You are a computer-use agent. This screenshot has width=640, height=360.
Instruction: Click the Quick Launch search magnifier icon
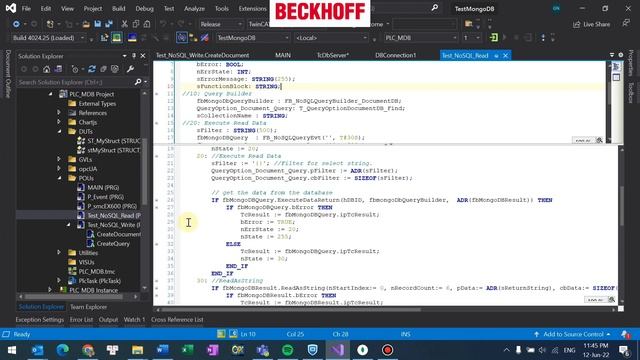coord(435,8)
